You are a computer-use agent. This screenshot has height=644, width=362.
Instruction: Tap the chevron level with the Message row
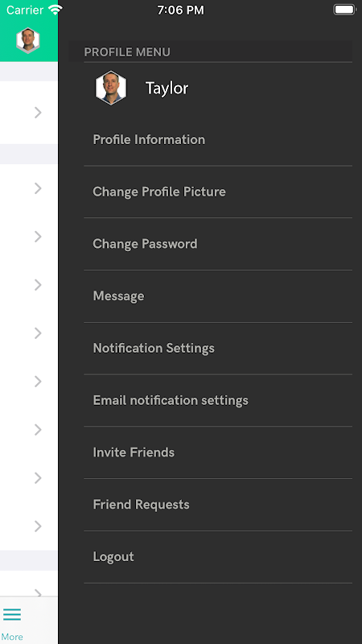click(38, 285)
